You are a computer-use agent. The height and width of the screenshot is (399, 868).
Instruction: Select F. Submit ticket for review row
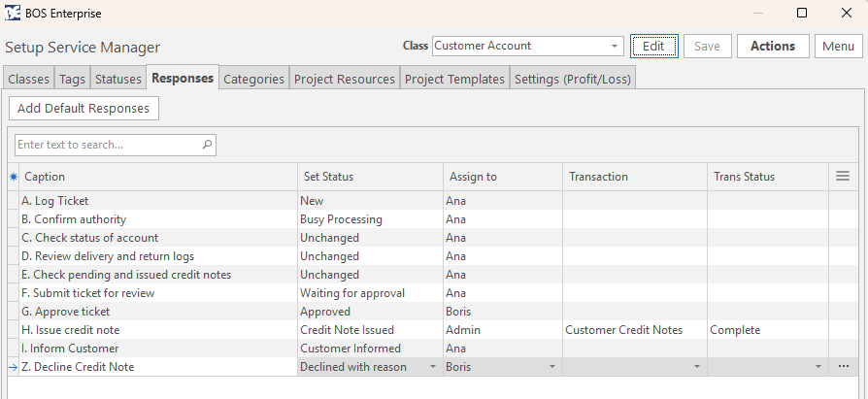point(433,293)
